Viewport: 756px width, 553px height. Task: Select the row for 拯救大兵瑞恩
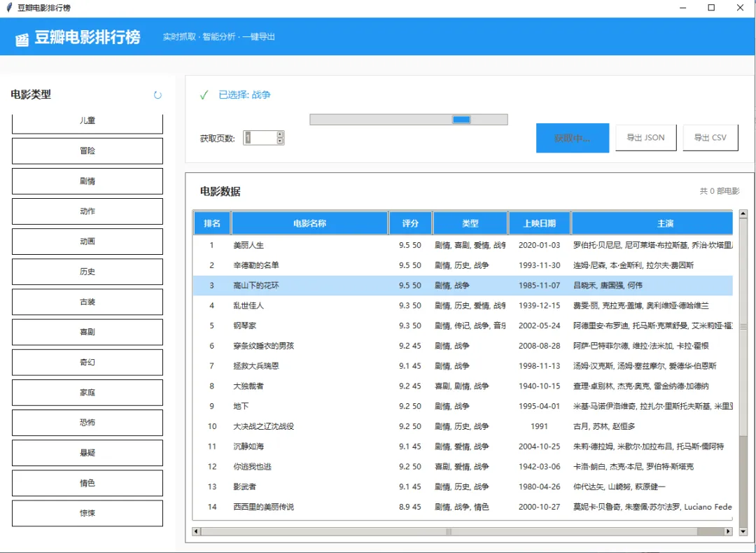pyautogui.click(x=463, y=366)
